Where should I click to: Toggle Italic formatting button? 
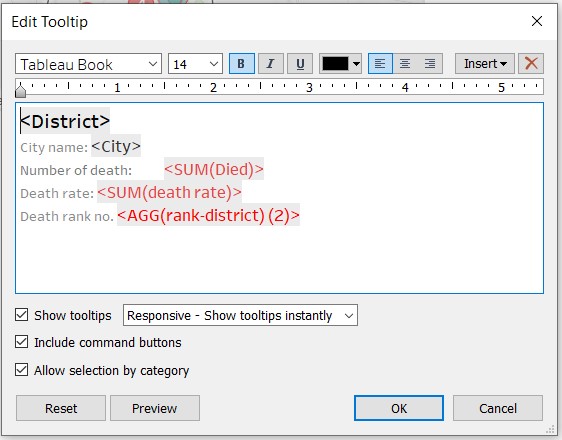[271, 64]
